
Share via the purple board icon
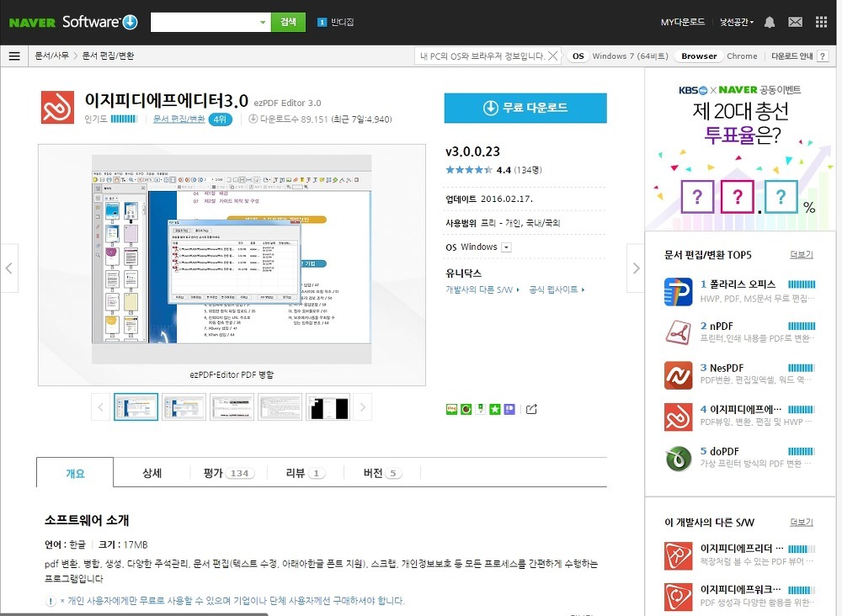(509, 410)
